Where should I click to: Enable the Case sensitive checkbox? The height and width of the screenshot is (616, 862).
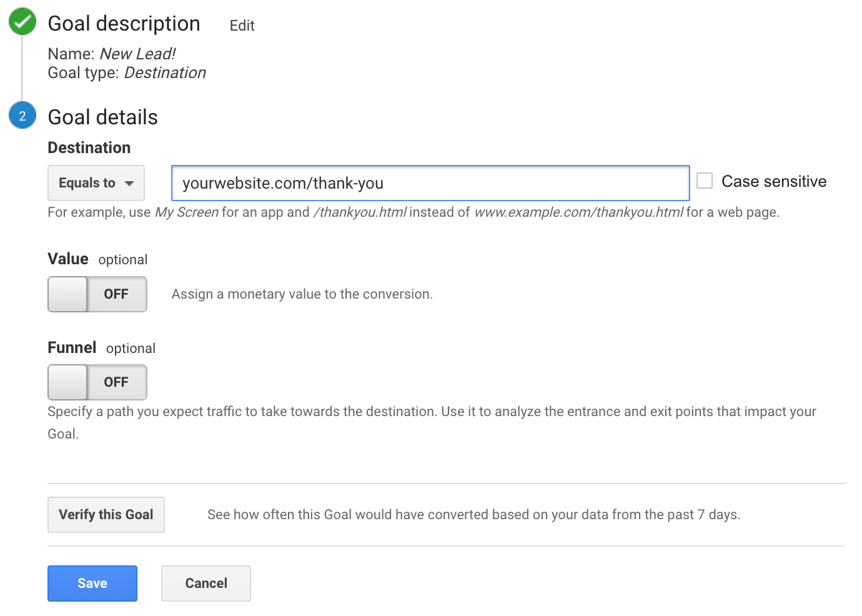(x=705, y=181)
